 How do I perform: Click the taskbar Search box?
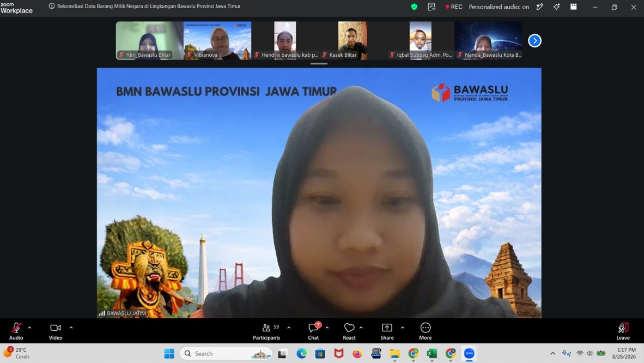coord(226,354)
